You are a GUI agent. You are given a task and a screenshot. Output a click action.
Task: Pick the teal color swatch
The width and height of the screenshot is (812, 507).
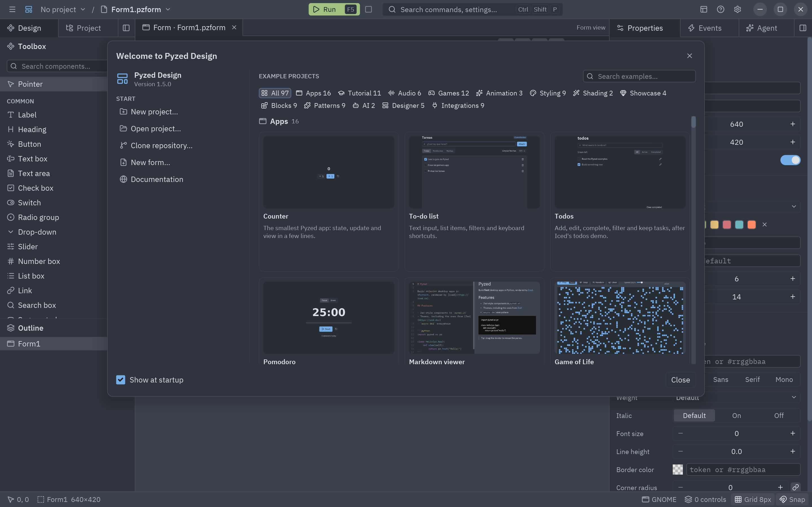pyautogui.click(x=739, y=224)
